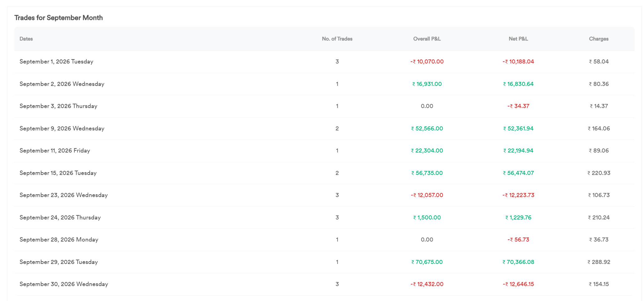This screenshot has height=301, width=644.
Task: Click the trade count for September 9
Action: click(x=337, y=129)
